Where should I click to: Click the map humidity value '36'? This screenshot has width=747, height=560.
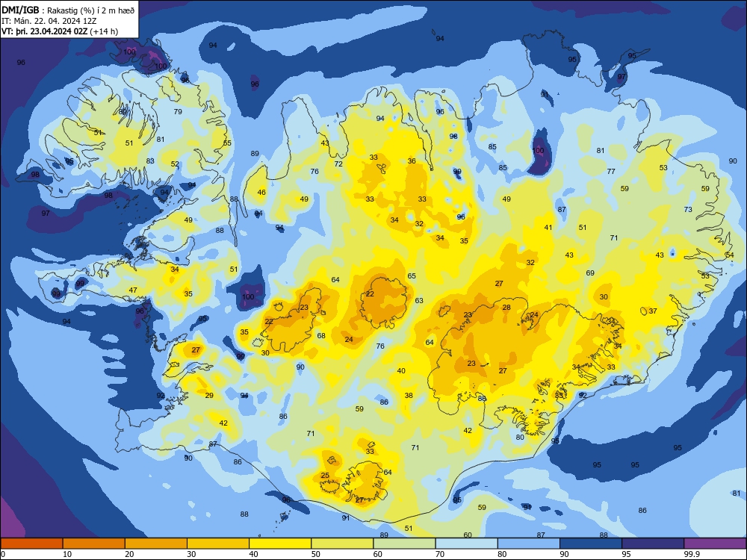coord(412,161)
